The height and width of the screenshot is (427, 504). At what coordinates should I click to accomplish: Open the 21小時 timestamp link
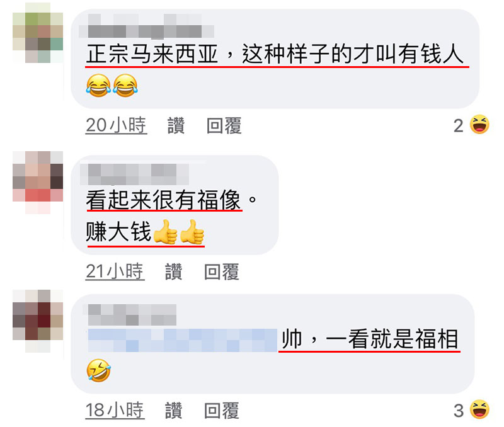click(x=115, y=271)
